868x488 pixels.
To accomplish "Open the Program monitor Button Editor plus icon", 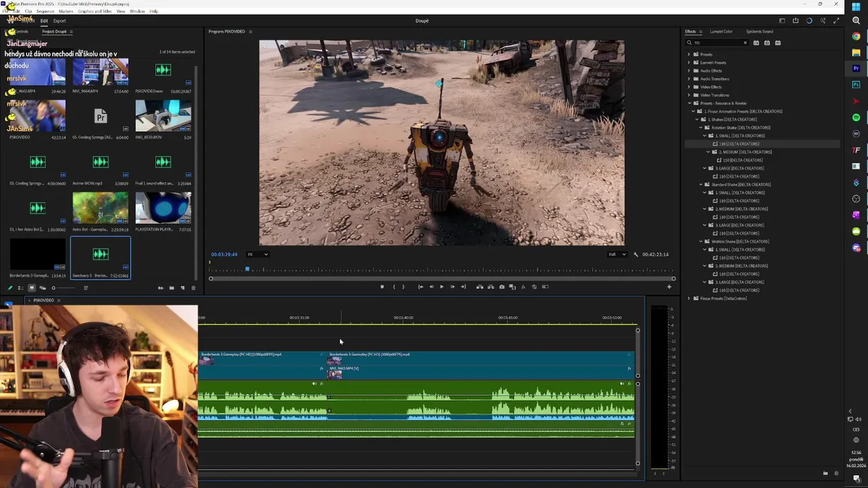I will [669, 287].
